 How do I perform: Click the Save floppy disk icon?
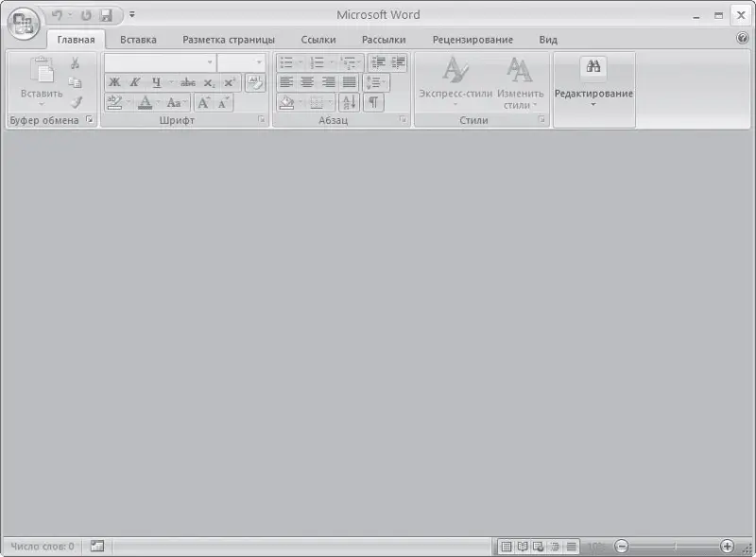tap(106, 15)
